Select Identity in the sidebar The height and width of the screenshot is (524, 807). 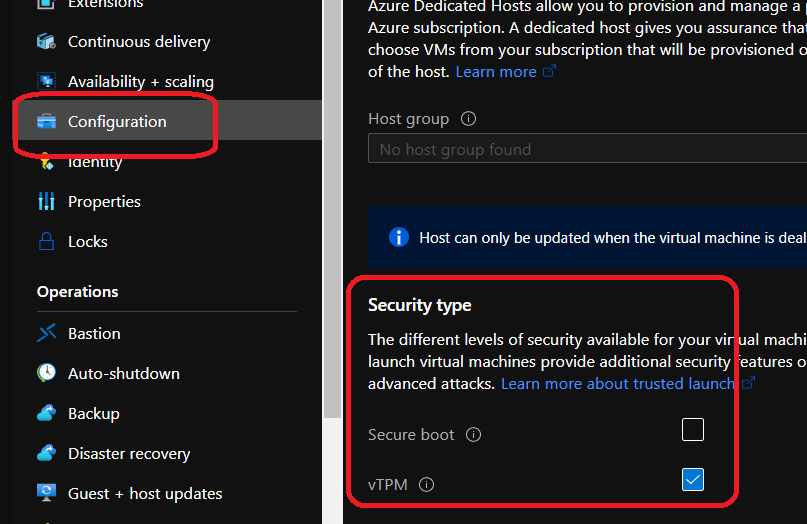coord(95,162)
